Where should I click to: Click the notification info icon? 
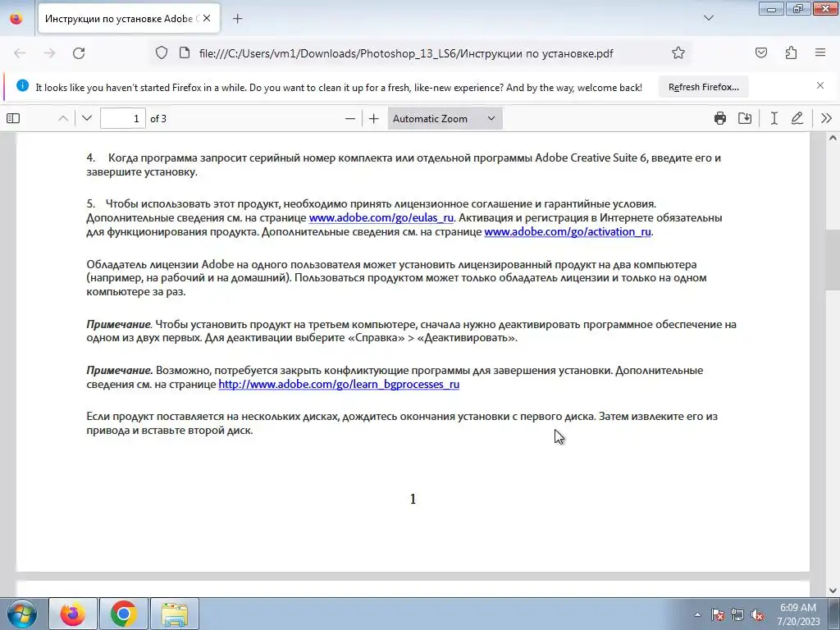(x=22, y=85)
